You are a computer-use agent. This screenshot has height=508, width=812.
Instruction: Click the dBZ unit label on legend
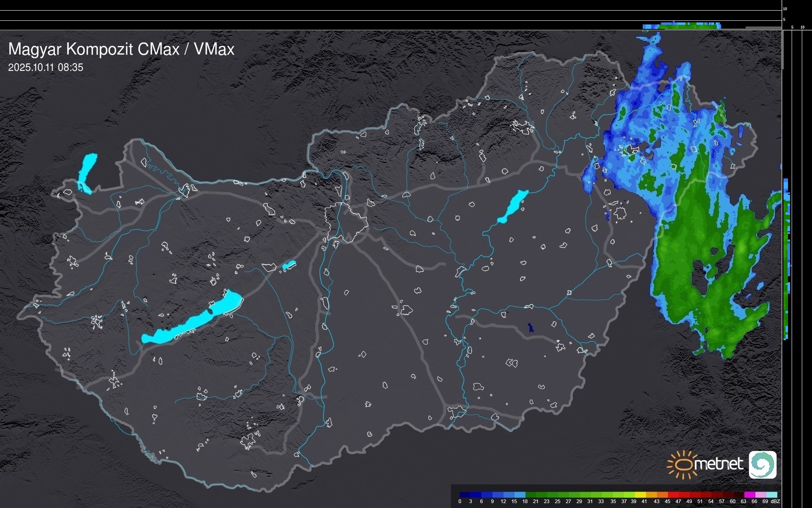click(x=775, y=501)
